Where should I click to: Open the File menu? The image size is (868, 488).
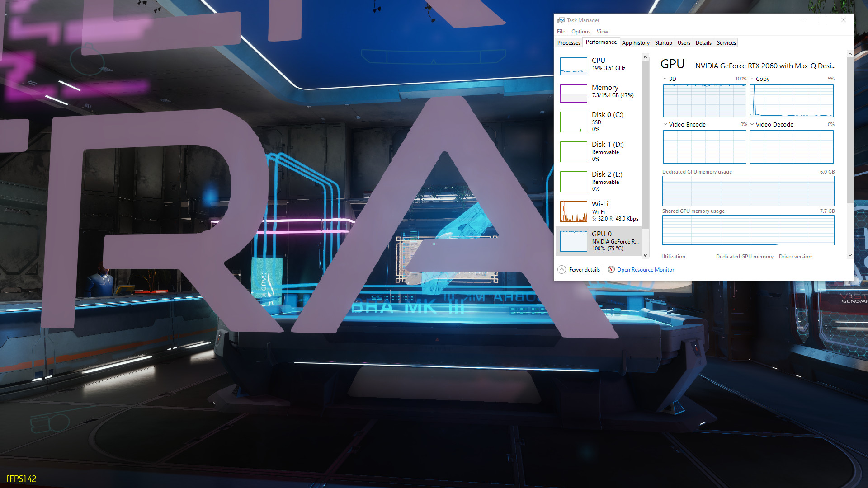561,32
